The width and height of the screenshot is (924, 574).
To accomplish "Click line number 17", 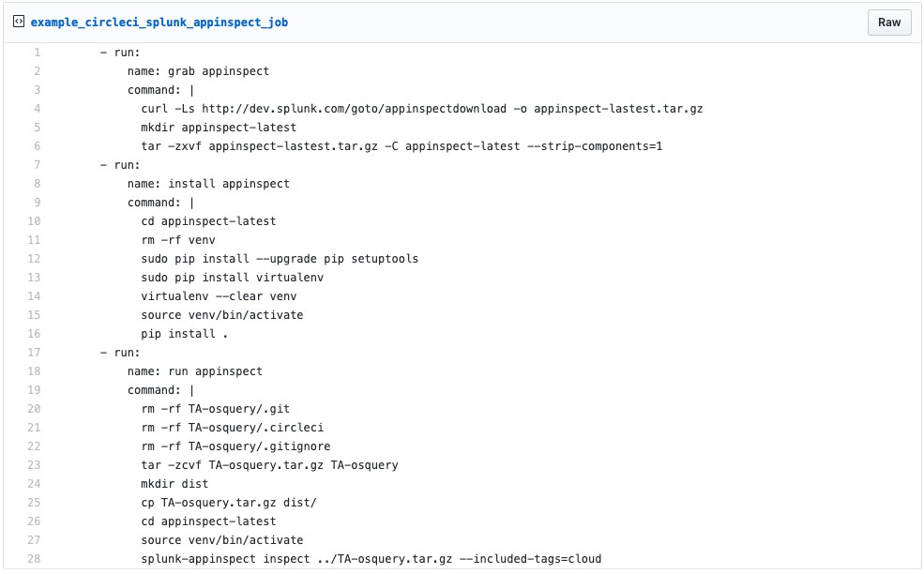I will tap(34, 353).
